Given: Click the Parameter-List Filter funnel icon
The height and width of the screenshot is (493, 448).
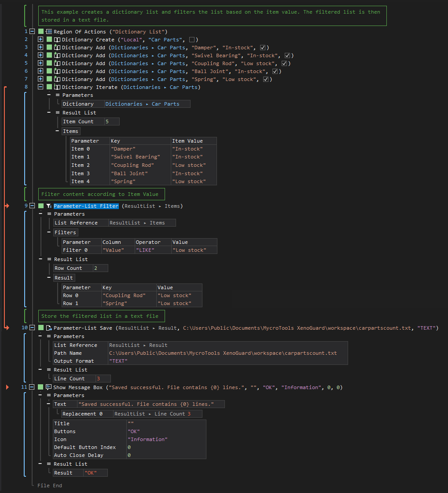Looking at the screenshot, I should (49, 206).
